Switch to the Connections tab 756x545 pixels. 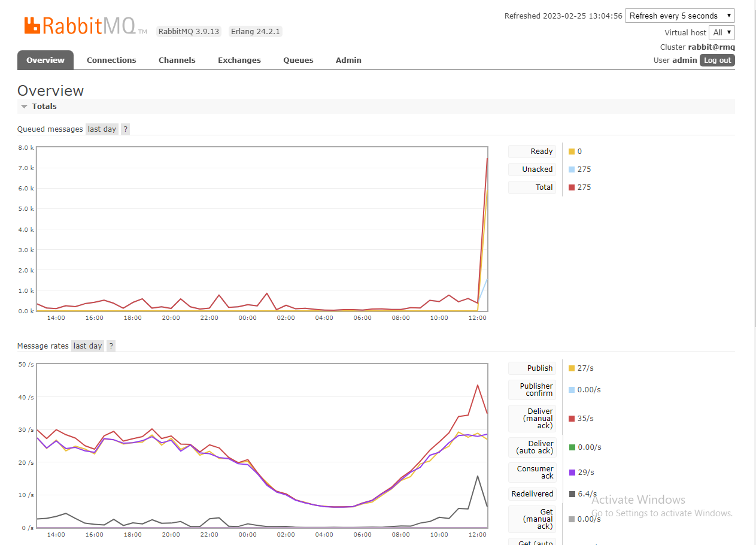tap(111, 60)
